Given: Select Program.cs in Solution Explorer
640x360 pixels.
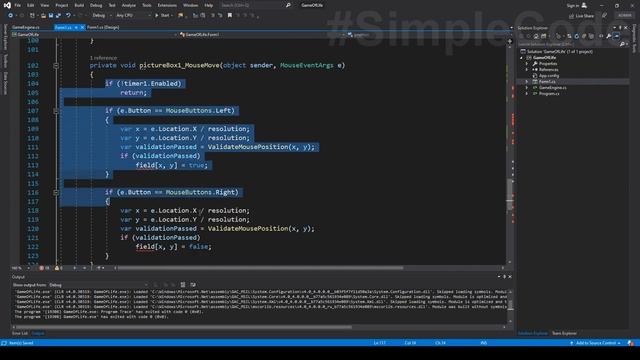Looking at the screenshot, I should (x=549, y=93).
